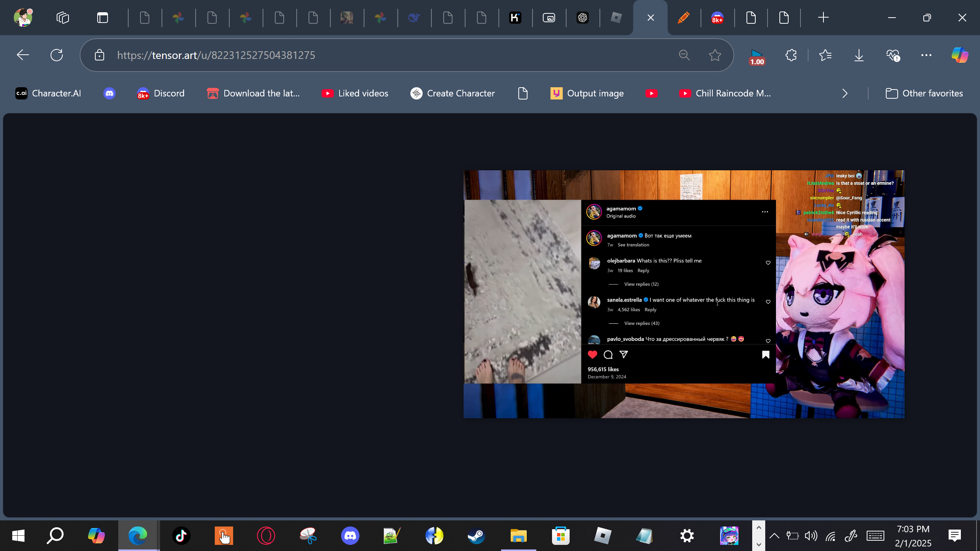Open Character.AI bookmark
980x551 pixels.
click(x=48, y=93)
